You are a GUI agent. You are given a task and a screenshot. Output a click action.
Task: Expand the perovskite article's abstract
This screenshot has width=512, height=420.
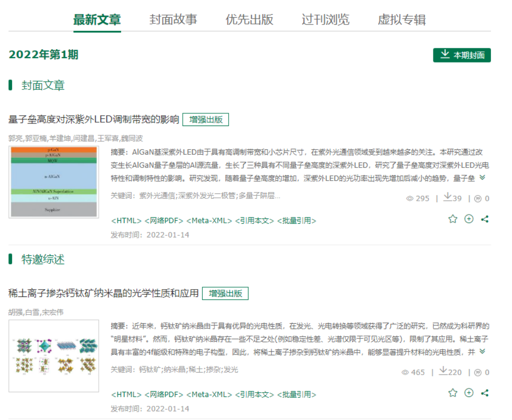pos(482,351)
